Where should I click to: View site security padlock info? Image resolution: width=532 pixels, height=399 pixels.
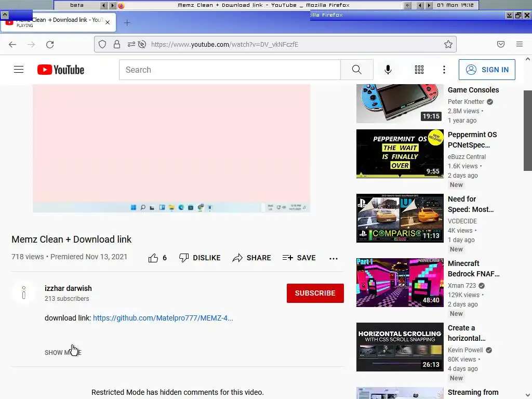pos(117,45)
